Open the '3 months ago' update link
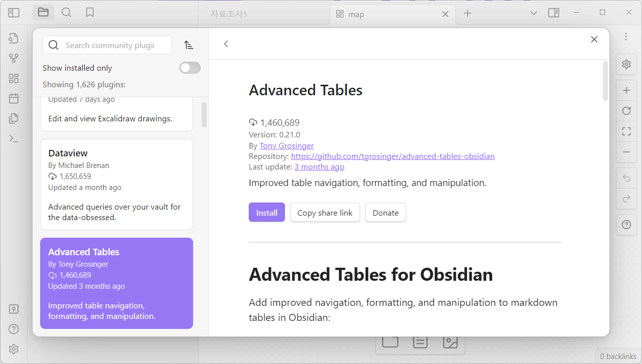 [x=319, y=166]
